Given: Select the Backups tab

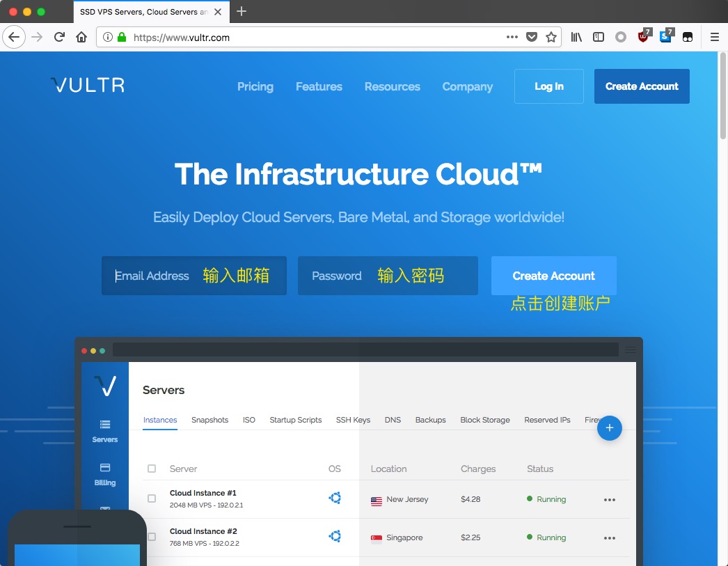Looking at the screenshot, I should click(430, 420).
